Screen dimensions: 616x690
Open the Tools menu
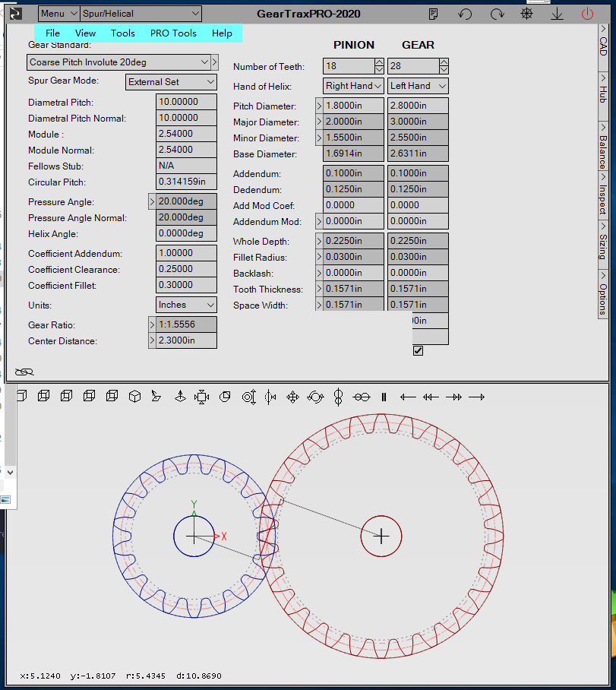click(123, 33)
